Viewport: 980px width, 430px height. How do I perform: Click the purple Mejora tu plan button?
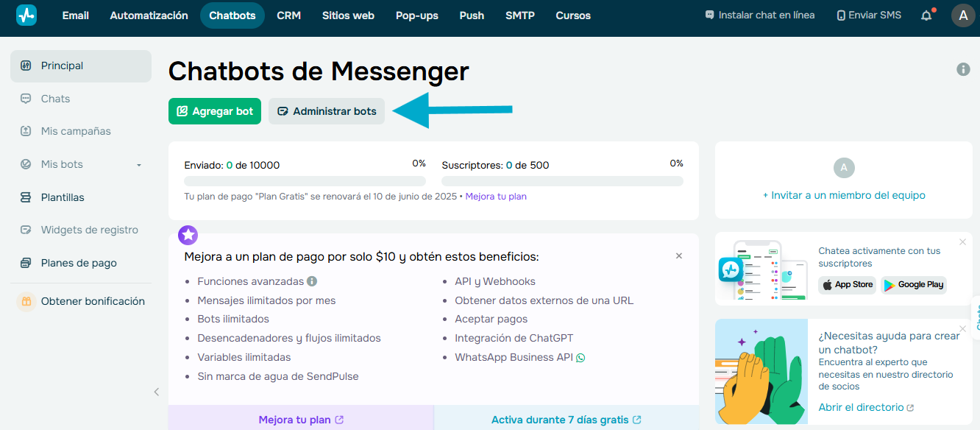coord(301,420)
